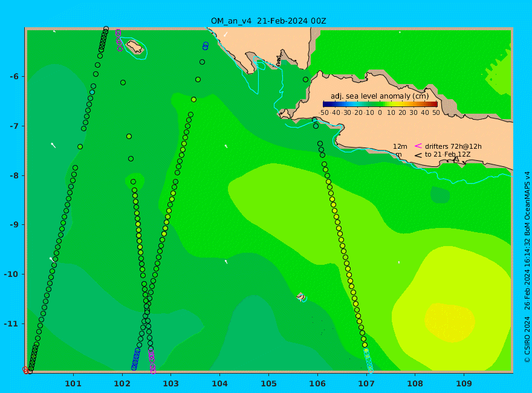Click longitude label 107 on the x-axis
532x393 pixels.
click(x=366, y=384)
